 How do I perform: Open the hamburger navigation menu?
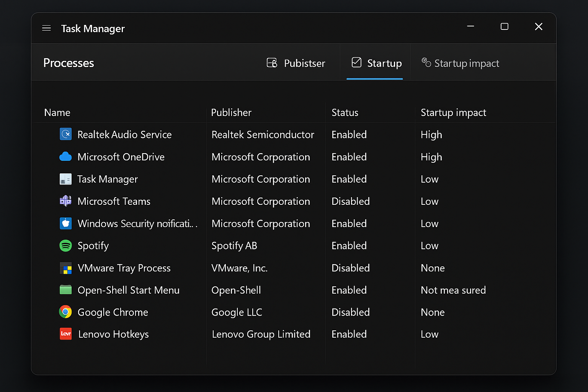(x=46, y=28)
